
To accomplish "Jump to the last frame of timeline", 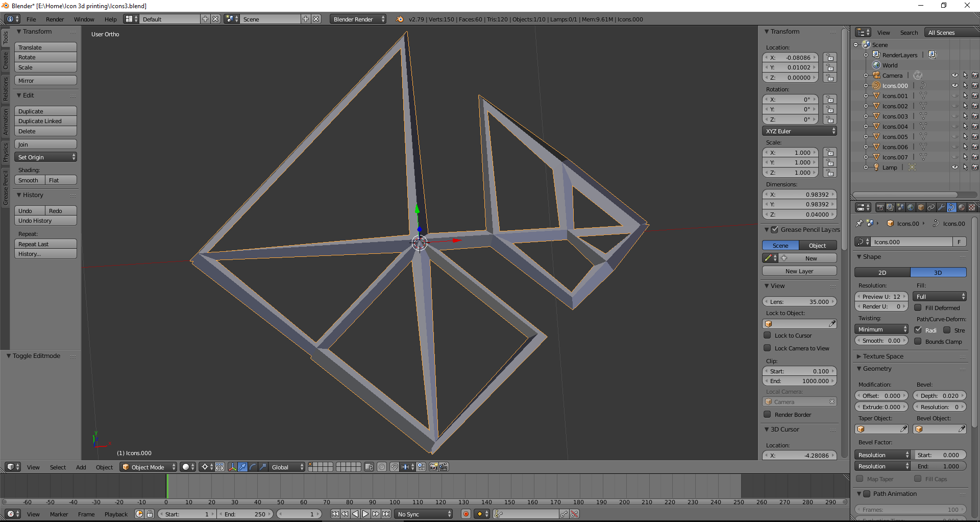I will pyautogui.click(x=386, y=514).
